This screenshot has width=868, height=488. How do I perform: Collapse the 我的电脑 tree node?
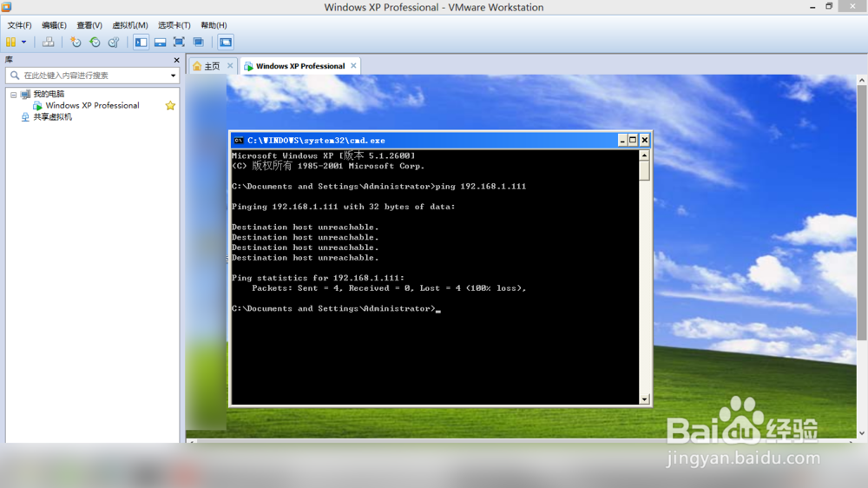[14, 95]
